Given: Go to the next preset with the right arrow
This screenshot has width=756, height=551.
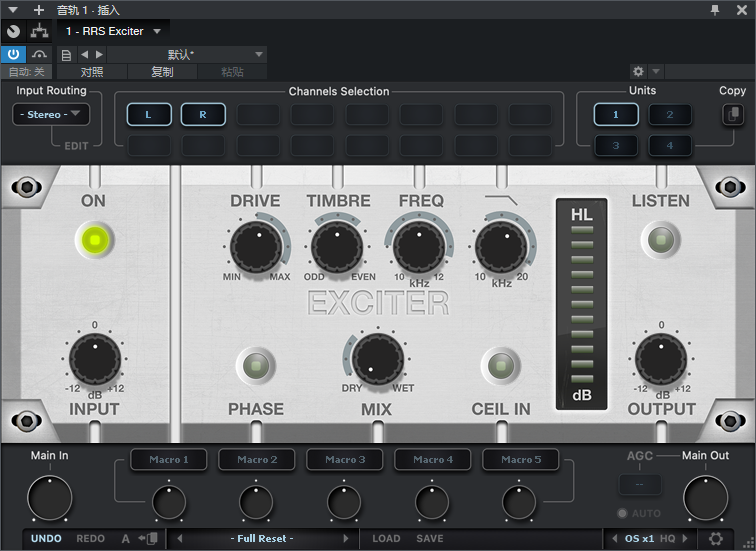Looking at the screenshot, I should [99, 54].
